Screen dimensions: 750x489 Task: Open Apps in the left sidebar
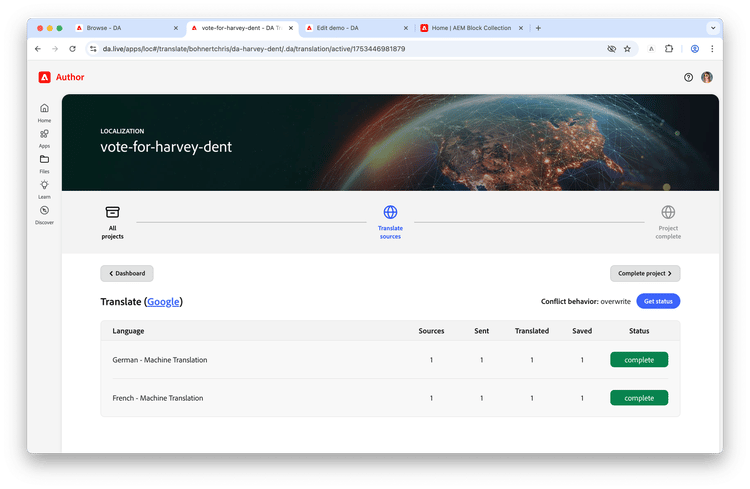[x=44, y=138]
